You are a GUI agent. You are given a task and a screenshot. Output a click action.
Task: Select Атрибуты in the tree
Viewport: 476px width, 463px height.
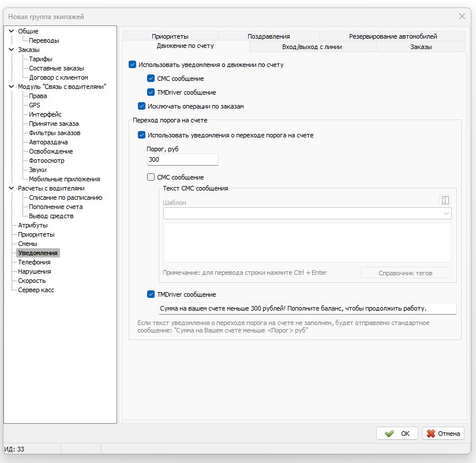[x=33, y=225]
